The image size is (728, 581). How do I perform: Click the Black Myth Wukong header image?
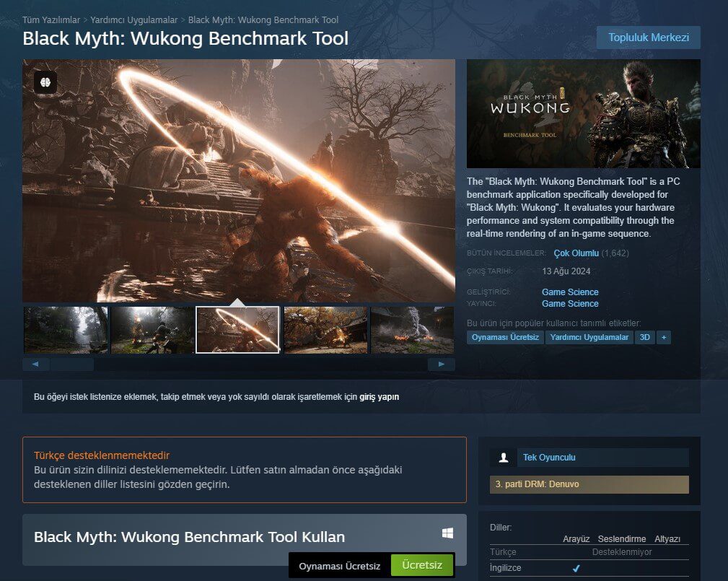tap(583, 114)
